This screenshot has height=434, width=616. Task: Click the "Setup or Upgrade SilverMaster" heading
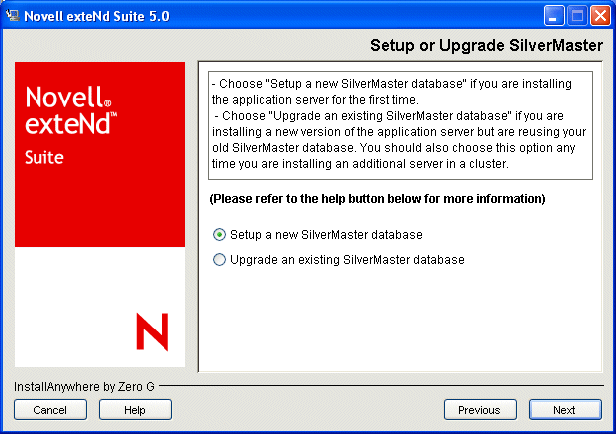[x=486, y=45]
